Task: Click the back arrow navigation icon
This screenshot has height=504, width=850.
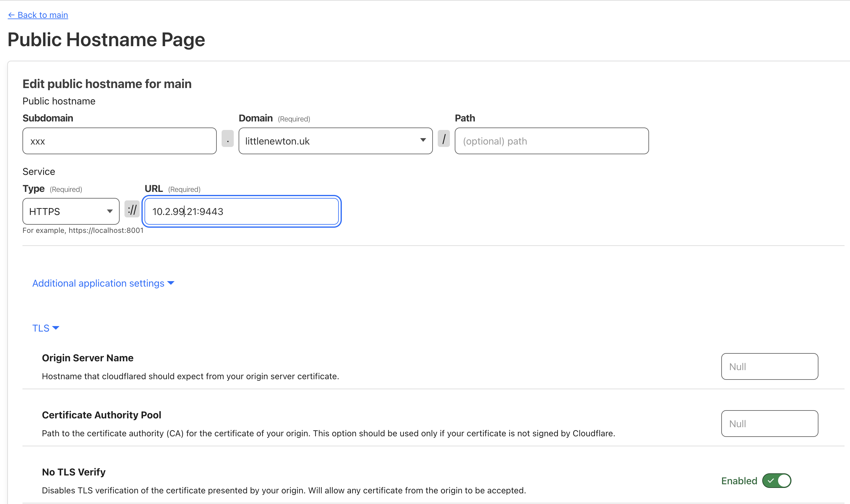Action: [11, 14]
